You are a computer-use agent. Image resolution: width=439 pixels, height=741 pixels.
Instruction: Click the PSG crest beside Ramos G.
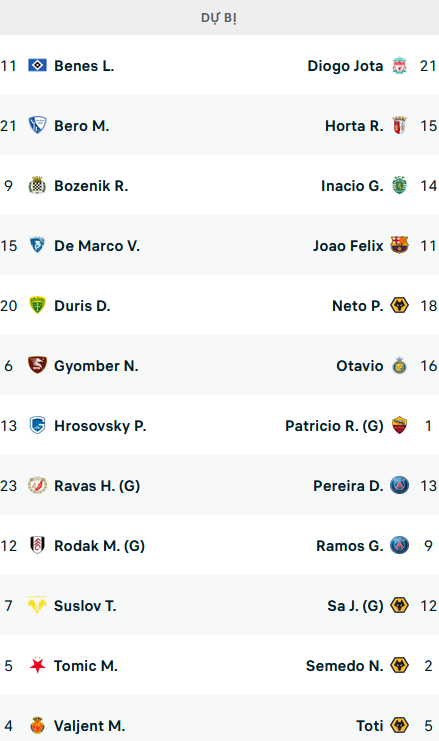coord(399,545)
